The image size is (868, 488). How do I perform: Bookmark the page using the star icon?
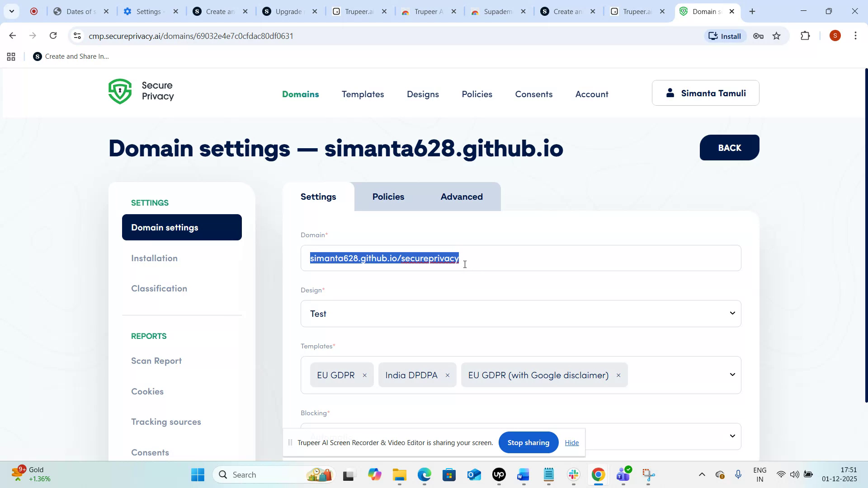click(x=777, y=36)
